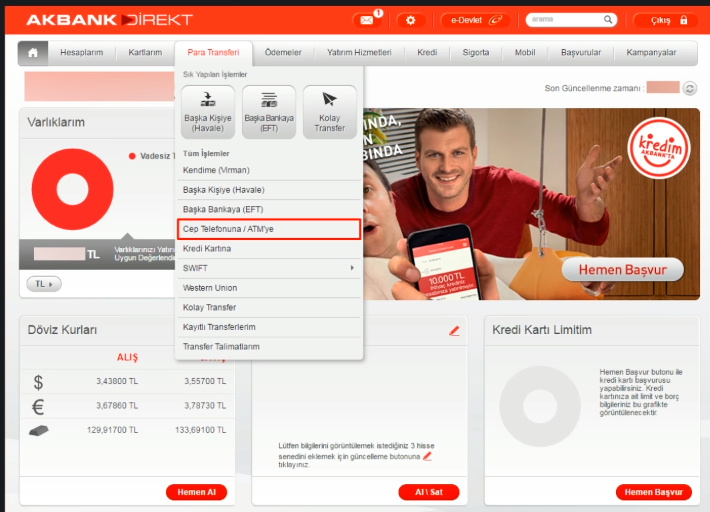Click Başka Kişiye (Havale) shortcut tile
Screen dimensions: 710x512
208,112
